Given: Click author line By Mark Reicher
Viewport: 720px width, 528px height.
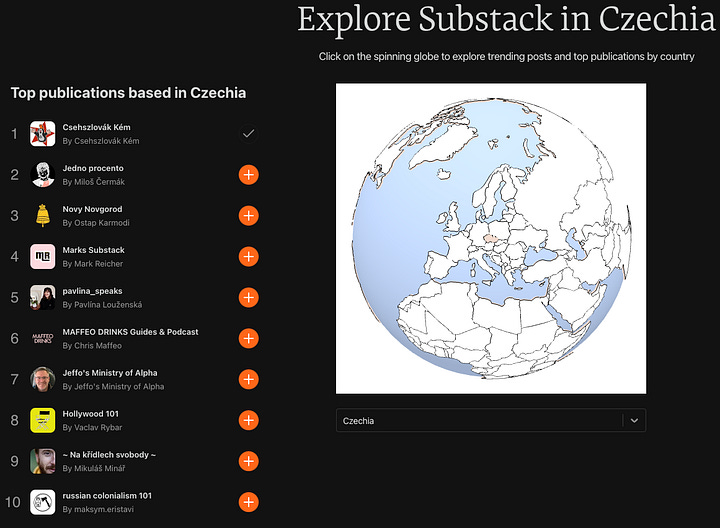Looking at the screenshot, I should click(93, 264).
